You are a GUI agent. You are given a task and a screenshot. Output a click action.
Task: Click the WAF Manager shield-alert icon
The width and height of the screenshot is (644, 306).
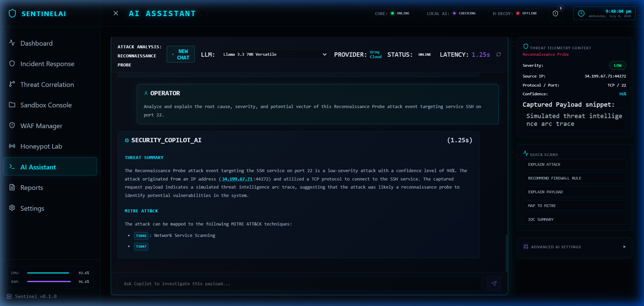pos(12,125)
